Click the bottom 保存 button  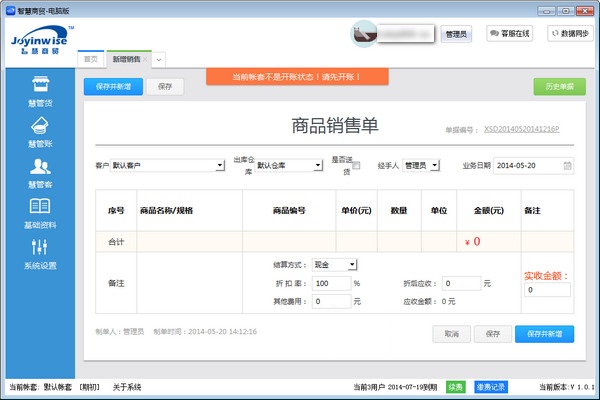493,334
